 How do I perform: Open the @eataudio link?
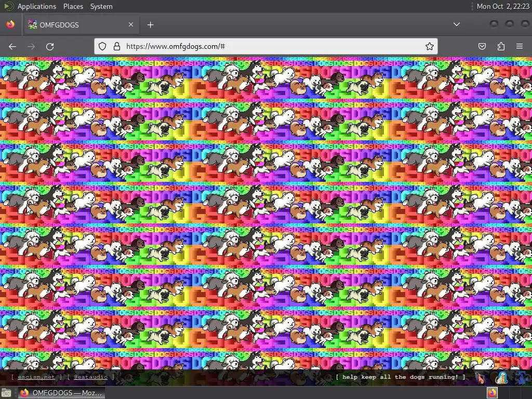[90, 377]
